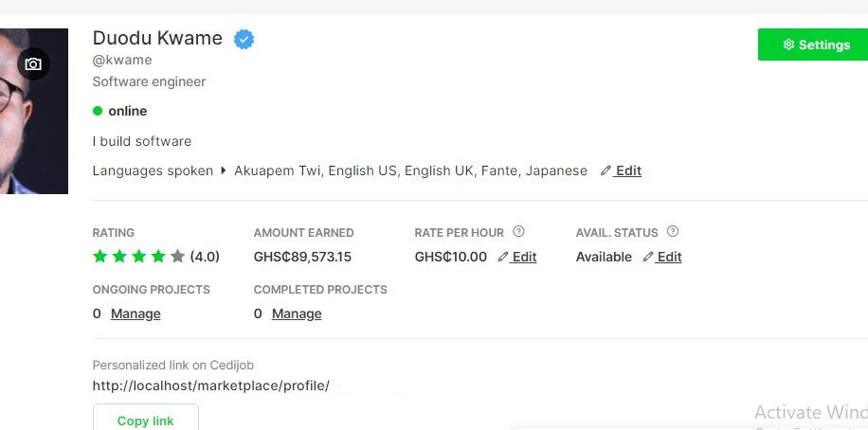The width and height of the screenshot is (868, 430).
Task: Click the camera icon on profile photo
Action: (33, 64)
